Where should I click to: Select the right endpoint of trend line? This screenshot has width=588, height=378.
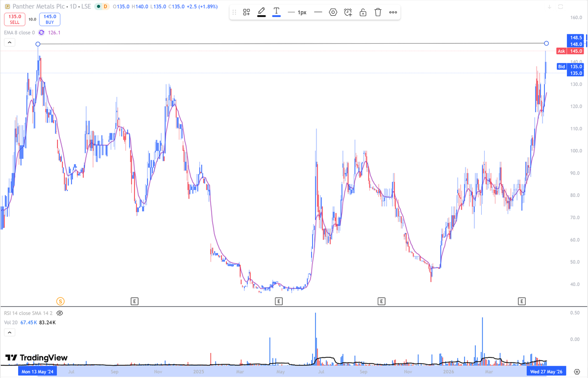(546, 44)
